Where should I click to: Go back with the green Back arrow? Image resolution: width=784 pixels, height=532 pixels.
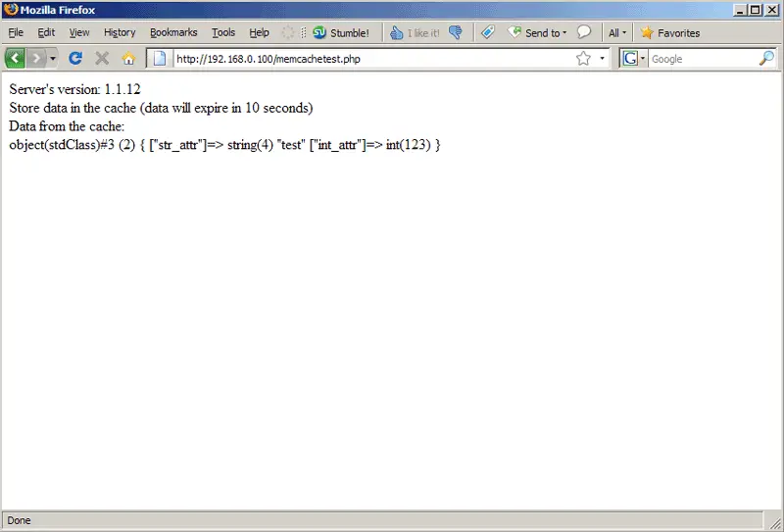pos(15,59)
